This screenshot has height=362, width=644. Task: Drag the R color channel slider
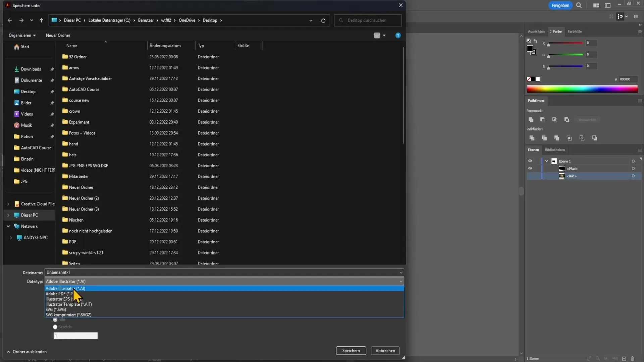pos(548,45)
